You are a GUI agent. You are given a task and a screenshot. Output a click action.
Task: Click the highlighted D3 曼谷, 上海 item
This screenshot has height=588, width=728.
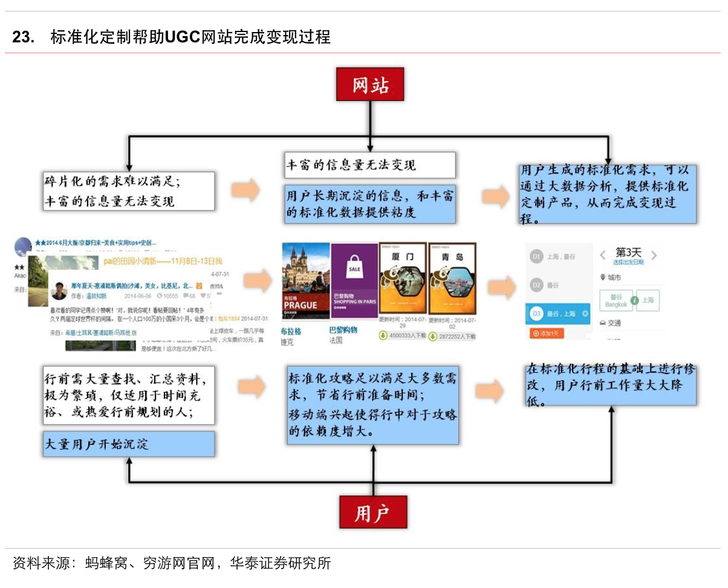(557, 314)
